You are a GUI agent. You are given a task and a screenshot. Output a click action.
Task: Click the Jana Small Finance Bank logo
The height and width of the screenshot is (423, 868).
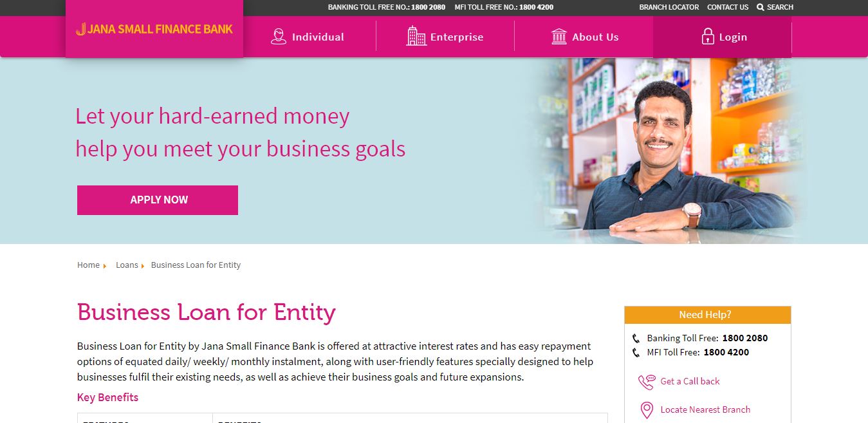pos(154,29)
